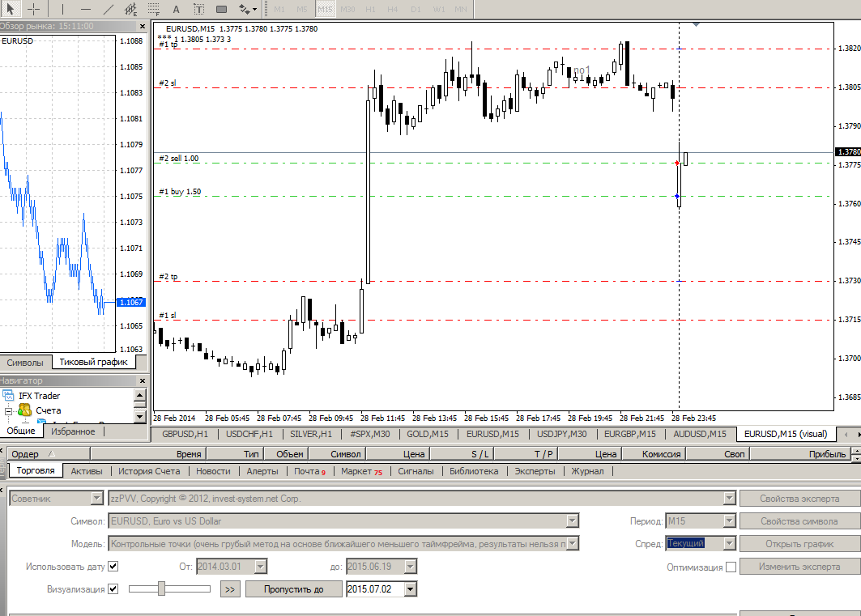Select the equidistant channel tool
861x616 pixels.
pos(130,9)
